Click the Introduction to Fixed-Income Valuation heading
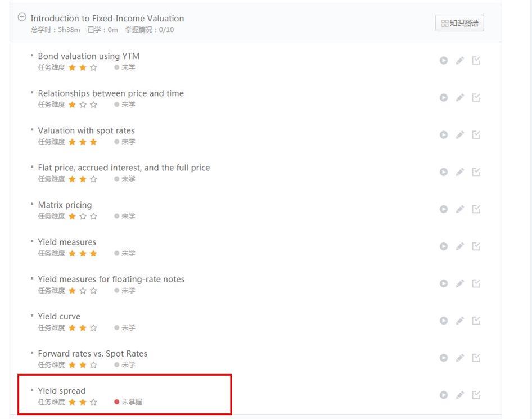This screenshot has height=419, width=532. pyautogui.click(x=107, y=19)
